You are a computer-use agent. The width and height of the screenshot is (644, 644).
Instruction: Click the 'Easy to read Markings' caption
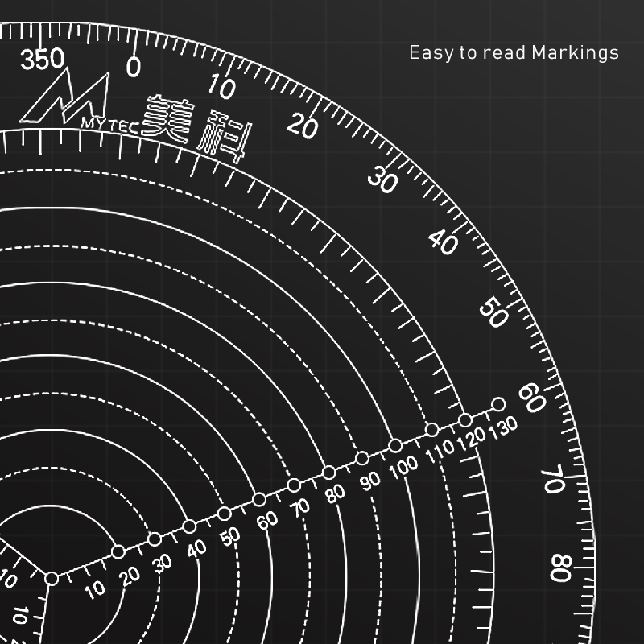point(514,53)
